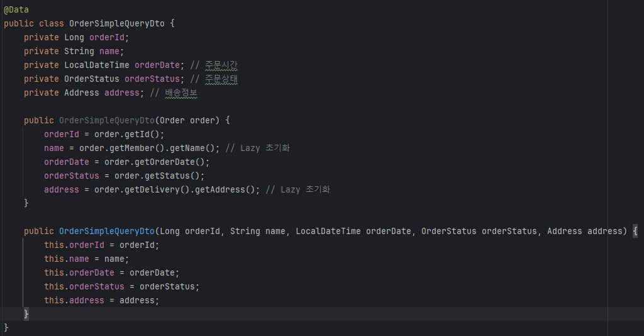Click the Long type in the orderId field declaration
The height and width of the screenshot is (336, 644).
tap(74, 37)
